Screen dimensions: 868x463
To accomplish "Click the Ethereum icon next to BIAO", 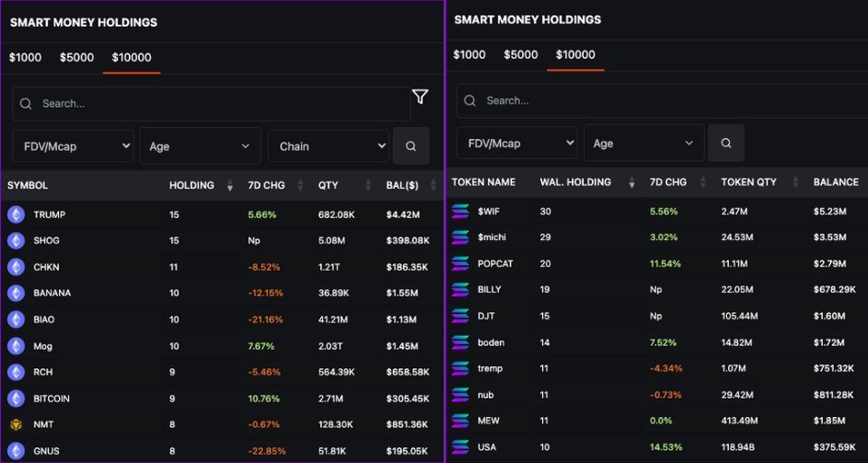I will coord(16,319).
